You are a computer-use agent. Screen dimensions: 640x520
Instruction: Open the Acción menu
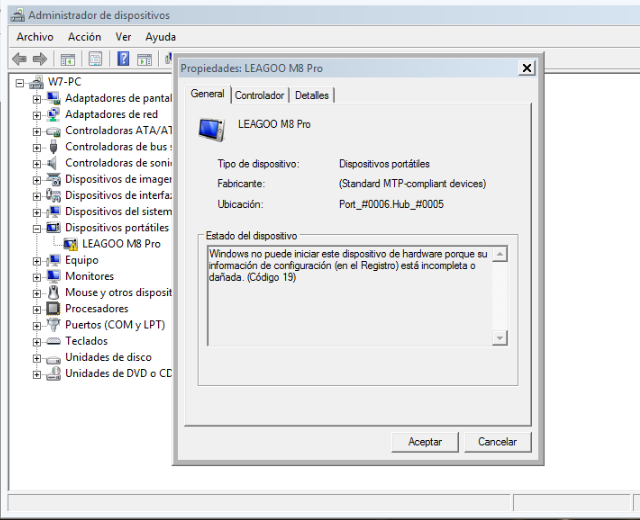tap(84, 37)
